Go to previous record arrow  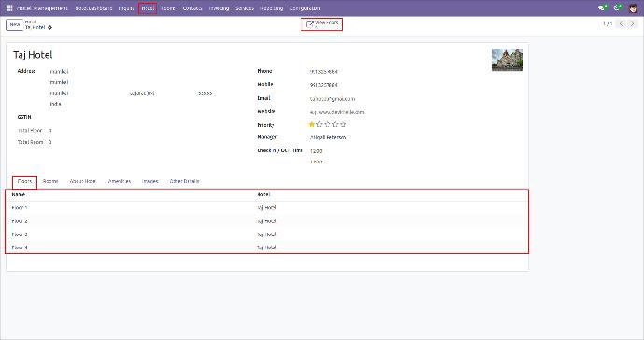click(621, 24)
